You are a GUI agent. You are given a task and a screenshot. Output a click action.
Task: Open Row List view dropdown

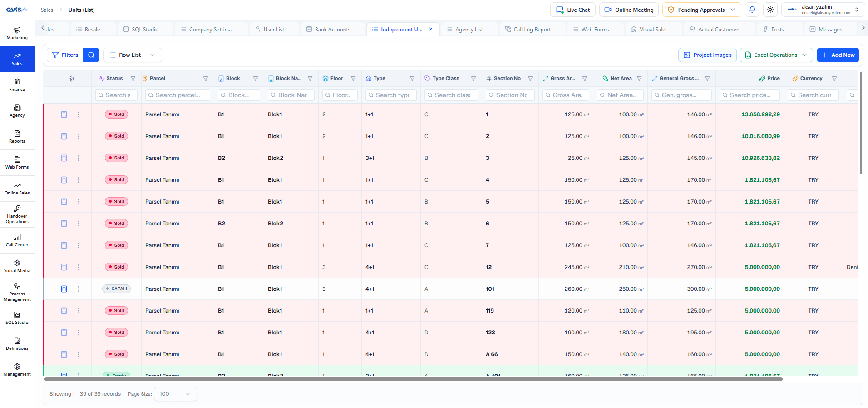133,55
